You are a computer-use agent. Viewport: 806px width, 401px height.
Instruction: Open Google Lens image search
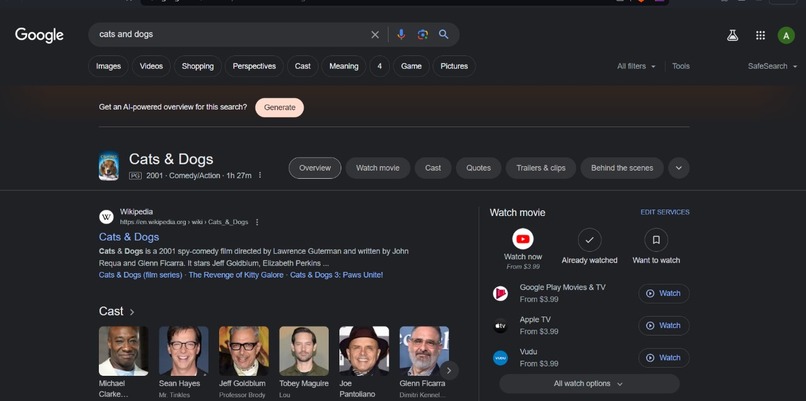point(423,34)
